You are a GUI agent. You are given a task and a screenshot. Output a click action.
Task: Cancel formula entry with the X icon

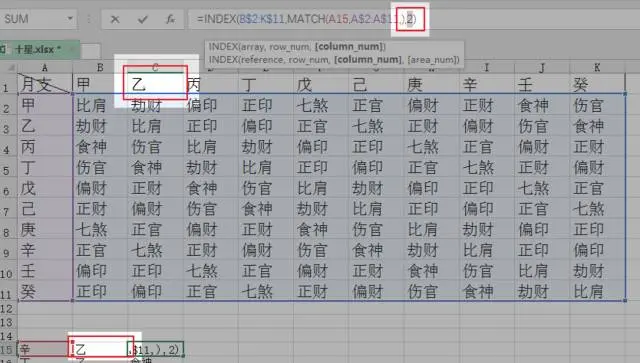[115, 19]
